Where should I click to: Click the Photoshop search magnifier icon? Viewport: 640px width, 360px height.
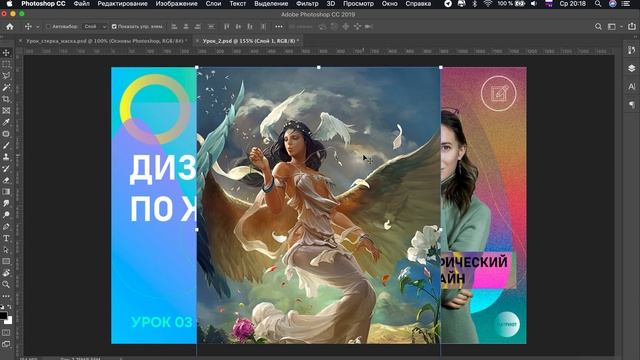click(598, 27)
